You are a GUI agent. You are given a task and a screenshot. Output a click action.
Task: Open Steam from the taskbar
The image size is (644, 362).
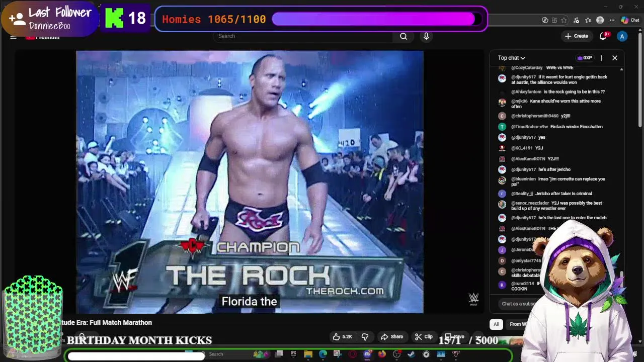[x=412, y=354]
